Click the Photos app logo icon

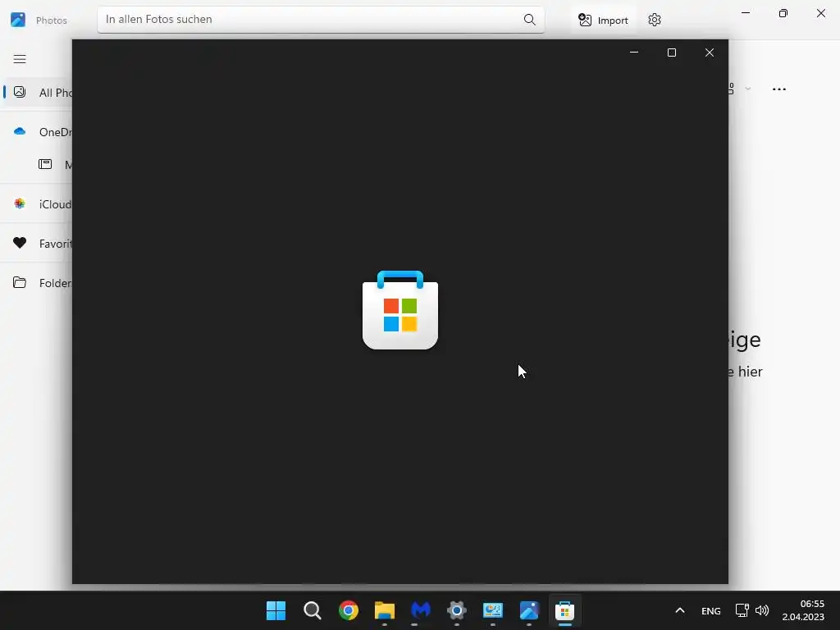[x=18, y=20]
